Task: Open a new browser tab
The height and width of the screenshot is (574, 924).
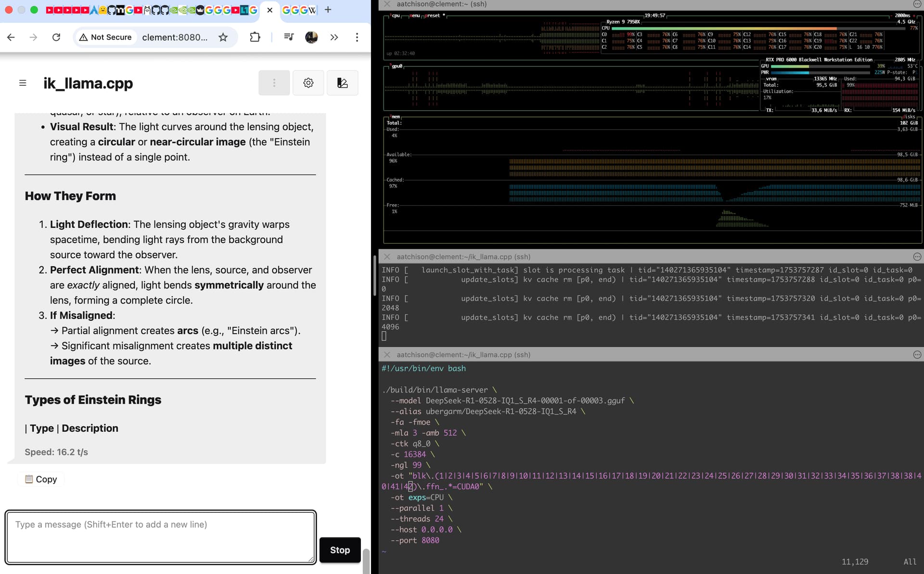Action: click(328, 10)
